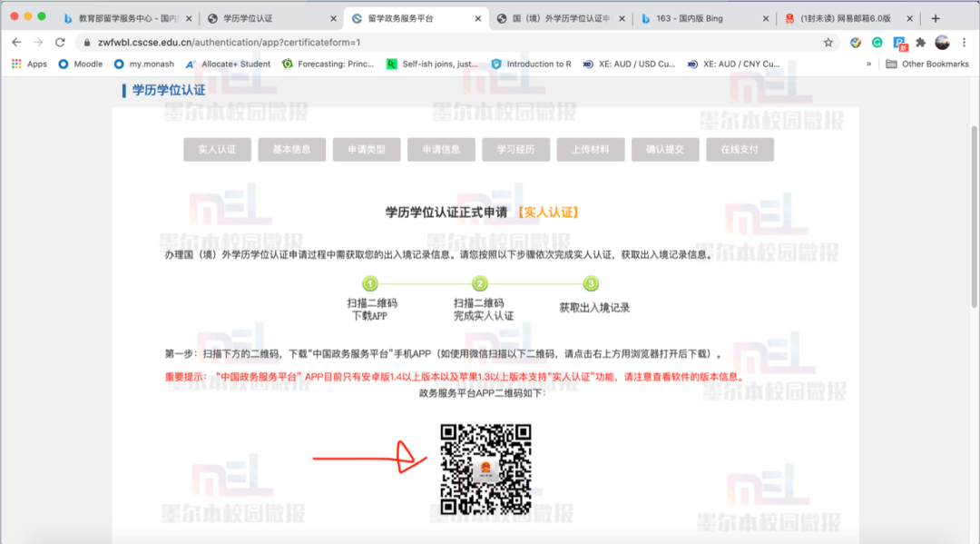Screen dimensions: 980x544
Task: Click the 学历学位认证 page heading
Action: coord(169,90)
